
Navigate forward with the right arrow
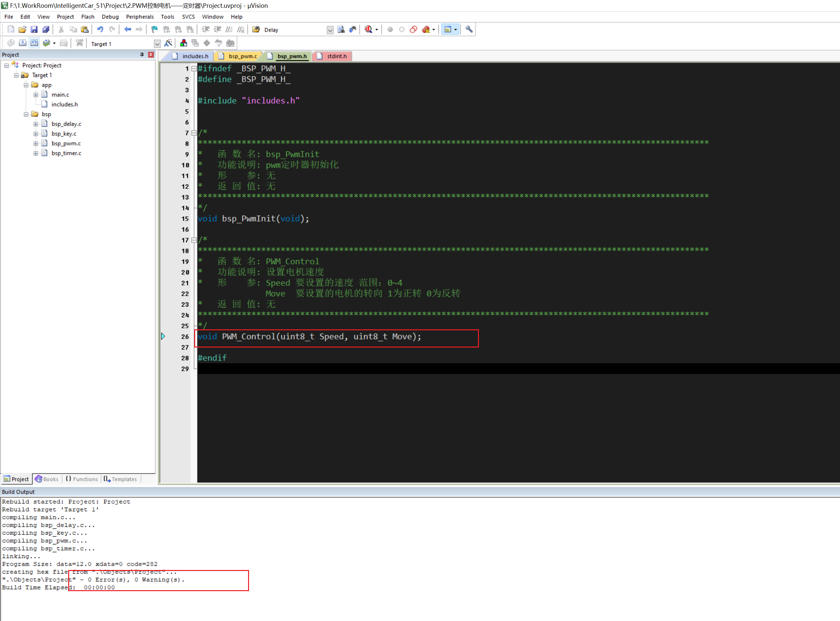coord(139,30)
